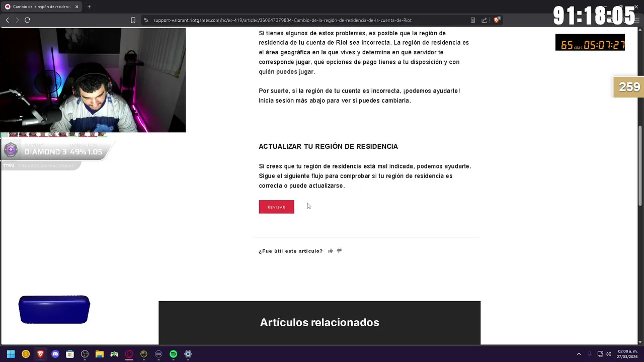Viewport: 644px width, 362px height.
Task: Open the clock showing 02:08 a. m.
Action: [x=627, y=354]
